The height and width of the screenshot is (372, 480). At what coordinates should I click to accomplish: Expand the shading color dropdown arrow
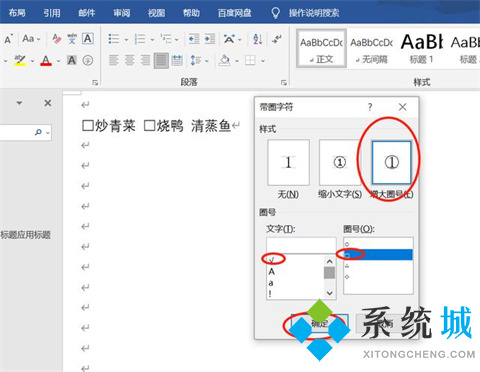[237, 61]
